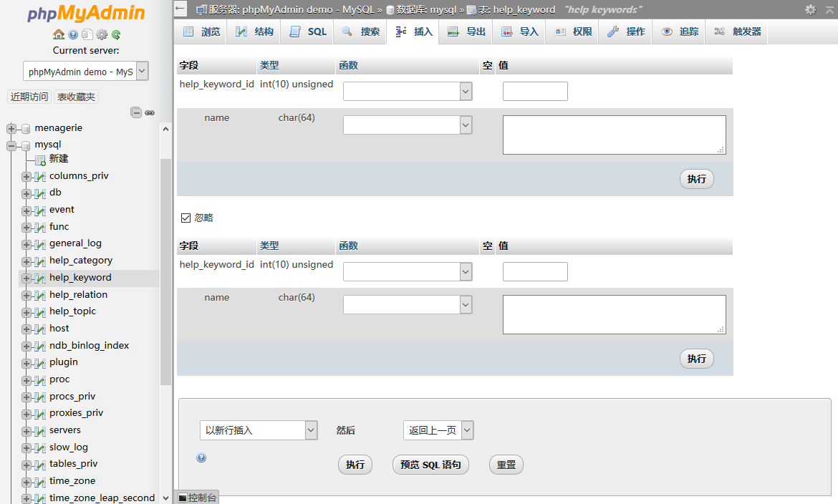This screenshot has height=504, width=838.
Task: Reload navigation panel with green refresh icon
Action: tap(116, 34)
